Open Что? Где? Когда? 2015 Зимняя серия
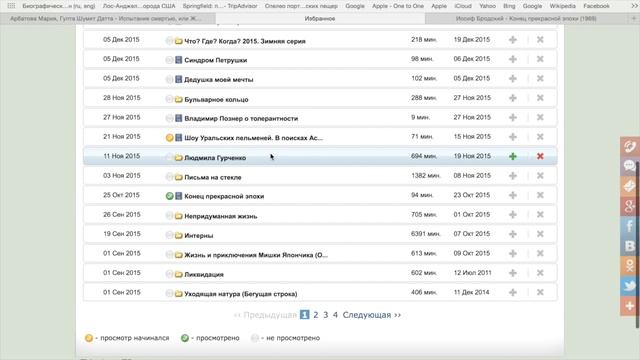 click(x=245, y=41)
